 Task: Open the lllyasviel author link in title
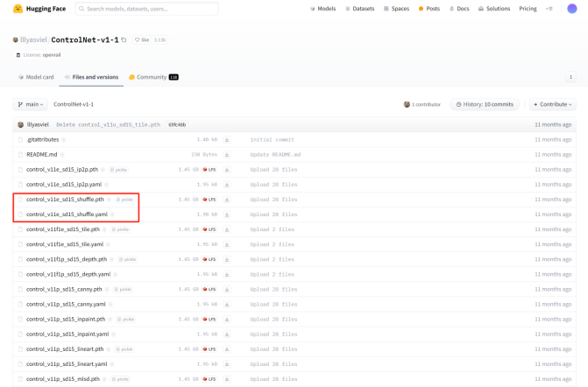pos(33,39)
